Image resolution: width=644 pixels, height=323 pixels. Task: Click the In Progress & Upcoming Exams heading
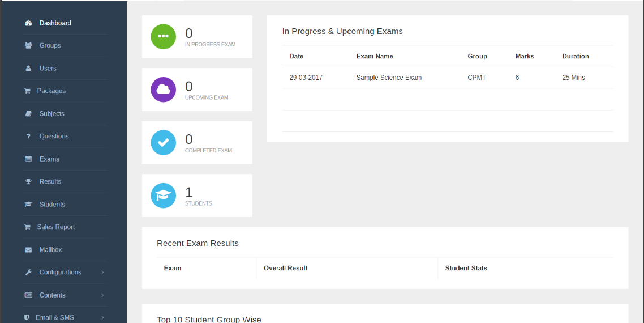pos(342,31)
